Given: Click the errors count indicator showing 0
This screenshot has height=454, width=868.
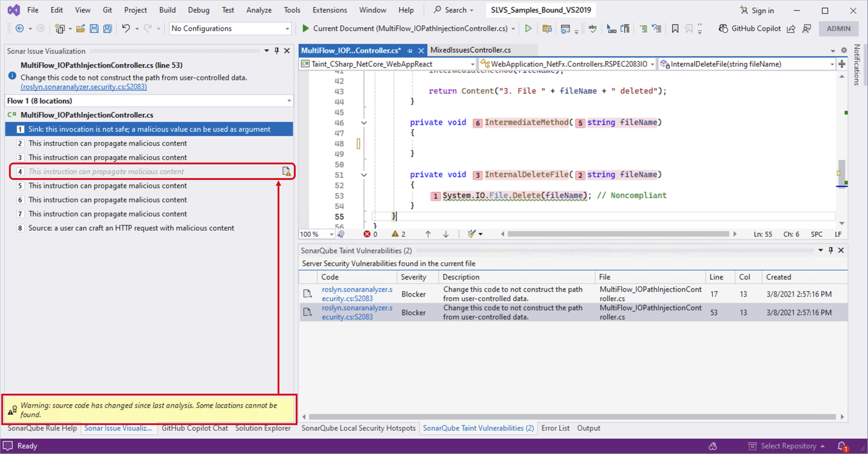Looking at the screenshot, I should (370, 234).
